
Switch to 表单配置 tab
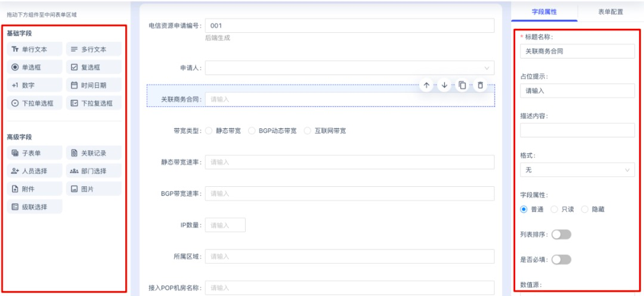(x=611, y=12)
